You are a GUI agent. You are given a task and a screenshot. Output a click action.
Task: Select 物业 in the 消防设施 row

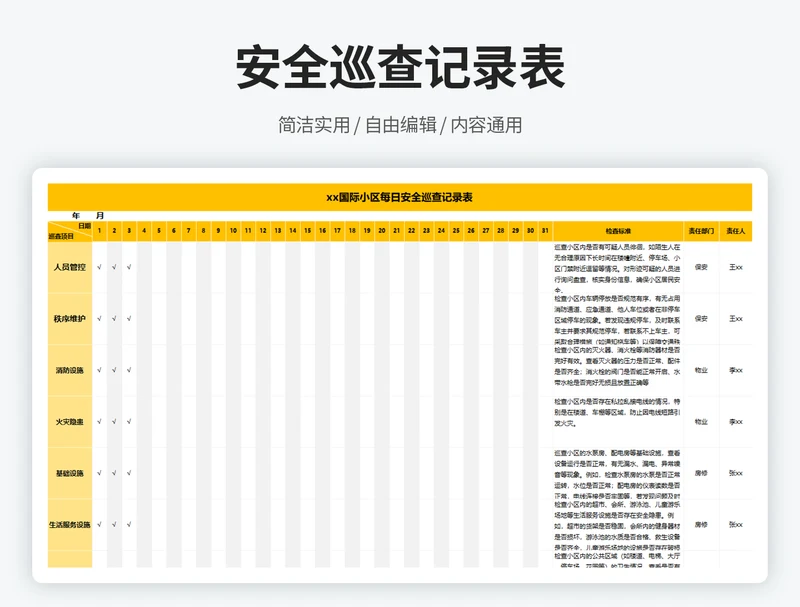point(701,370)
